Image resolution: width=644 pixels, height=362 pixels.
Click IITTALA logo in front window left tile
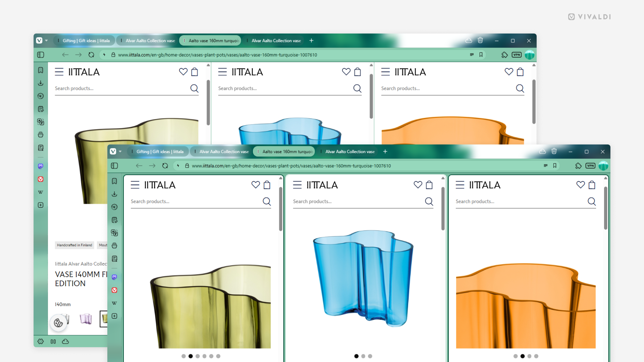click(160, 185)
